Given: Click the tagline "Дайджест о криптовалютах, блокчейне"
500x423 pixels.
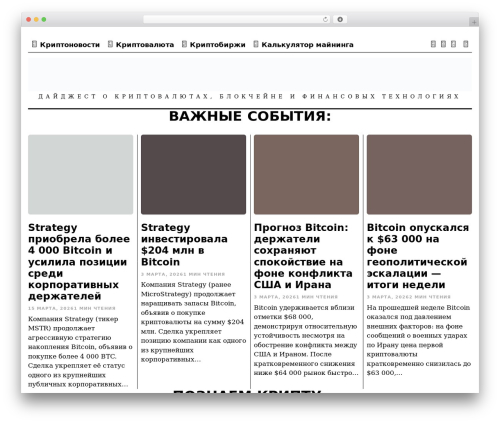Looking at the screenshot, I should (249, 97).
